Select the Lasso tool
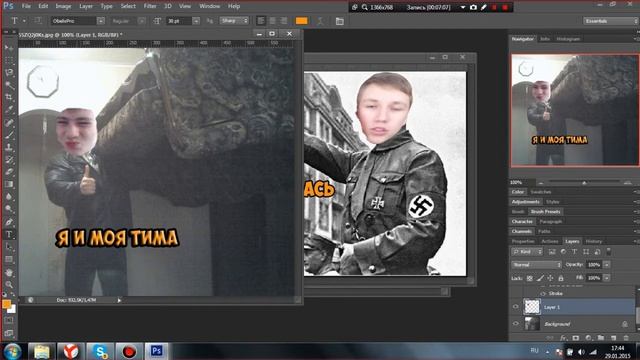This screenshot has width=640, height=360. click(x=9, y=73)
